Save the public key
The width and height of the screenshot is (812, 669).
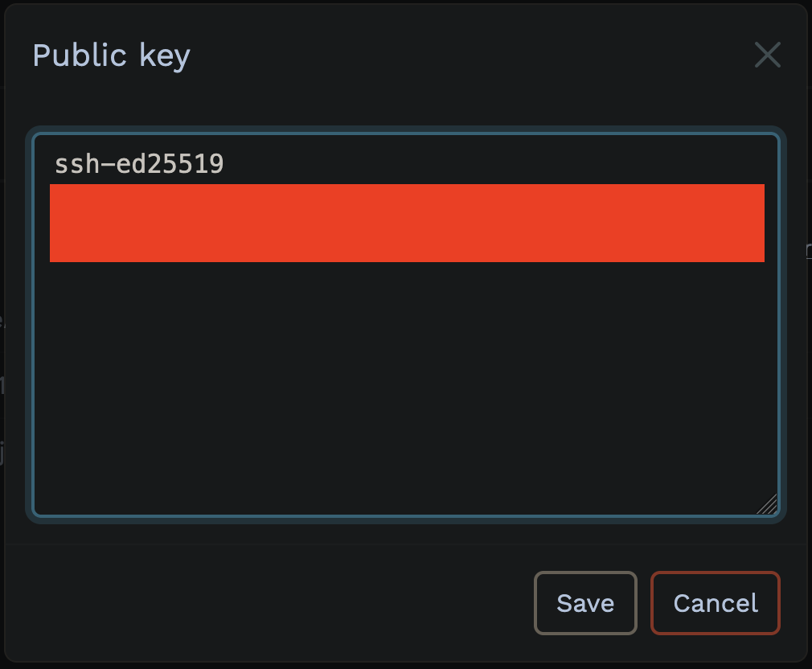point(585,603)
